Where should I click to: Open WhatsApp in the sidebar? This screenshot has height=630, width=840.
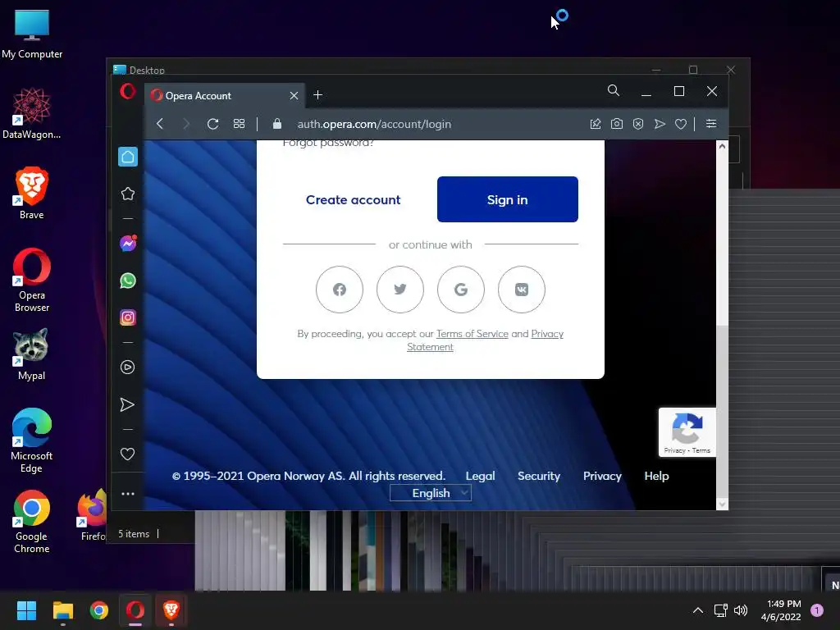coord(127,281)
